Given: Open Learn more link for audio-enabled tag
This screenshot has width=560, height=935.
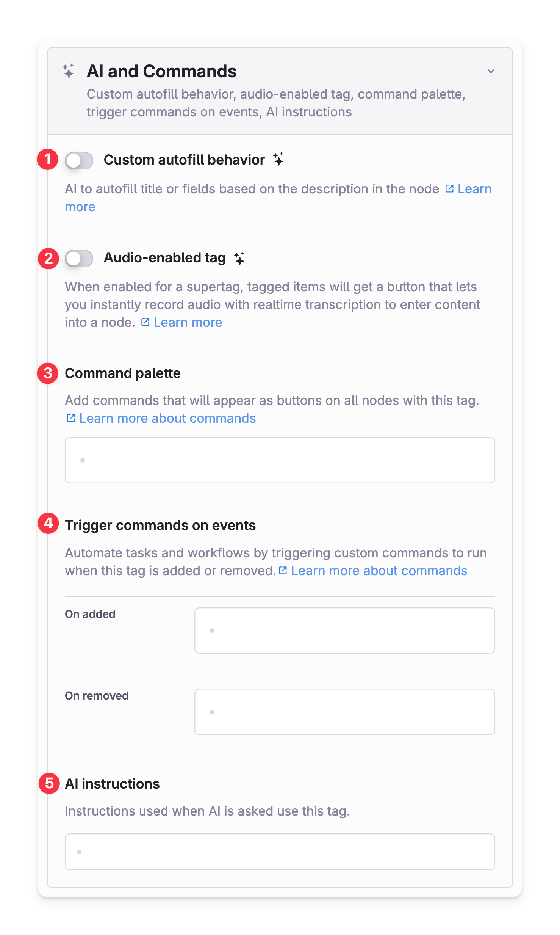Looking at the screenshot, I should pos(188,322).
